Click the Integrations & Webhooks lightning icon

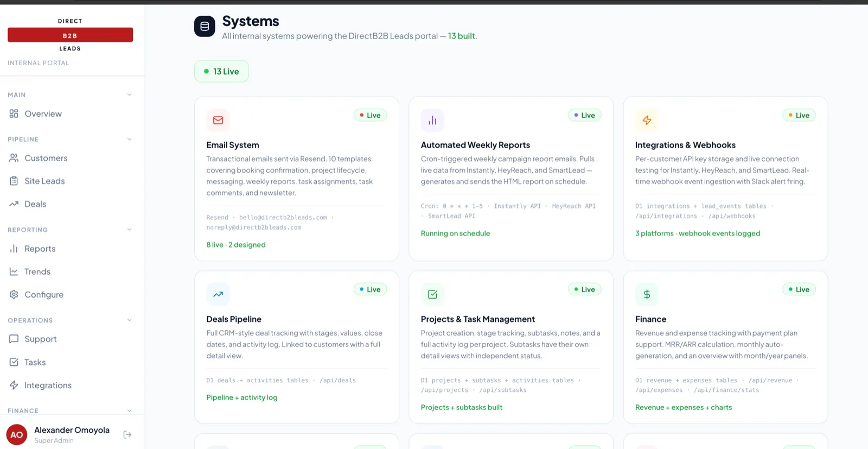pyautogui.click(x=647, y=120)
